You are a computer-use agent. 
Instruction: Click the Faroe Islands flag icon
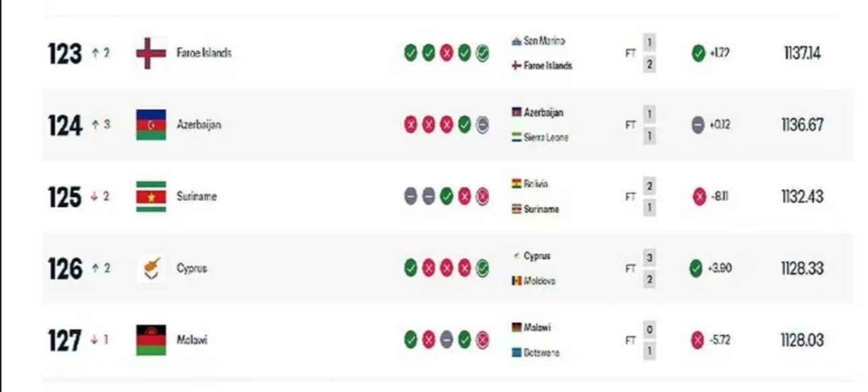151,53
